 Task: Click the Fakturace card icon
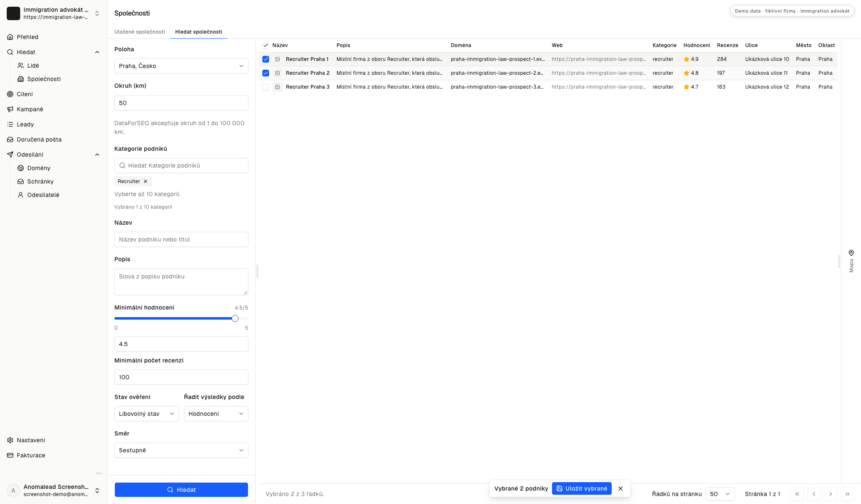tap(10, 455)
